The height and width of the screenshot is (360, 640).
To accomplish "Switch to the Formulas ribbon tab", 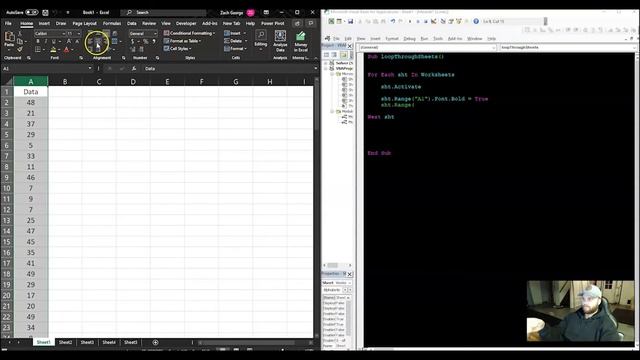I will (x=111, y=23).
